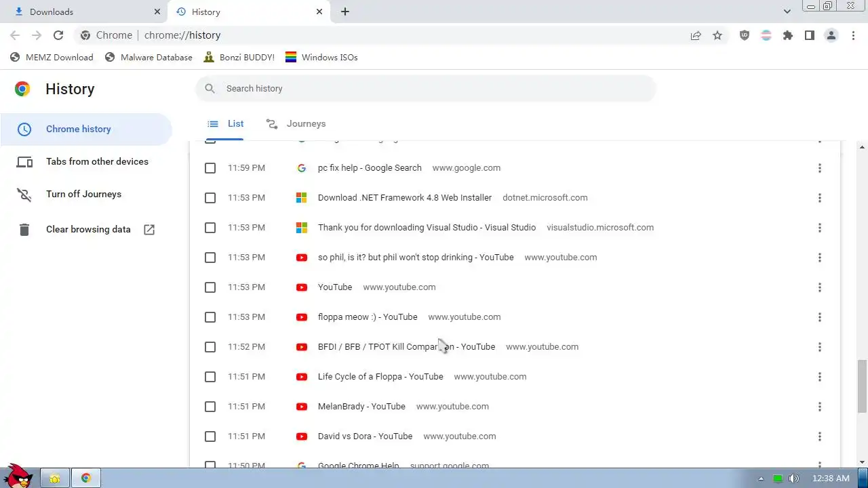Open more actions for David vs Dora entry

click(819, 436)
